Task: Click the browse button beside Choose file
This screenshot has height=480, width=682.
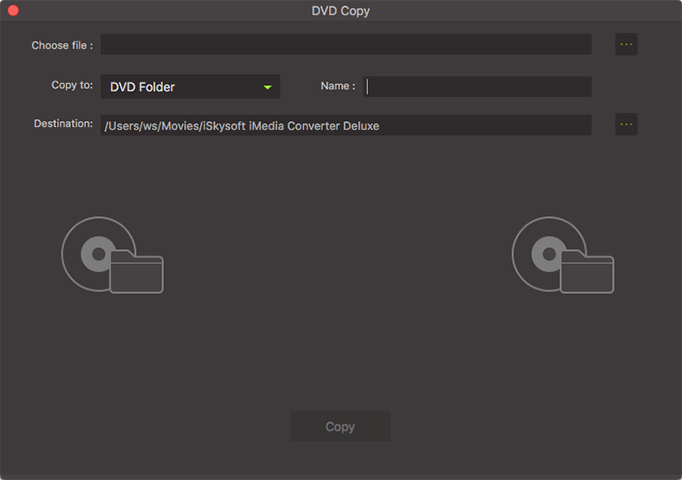Action: tap(626, 44)
